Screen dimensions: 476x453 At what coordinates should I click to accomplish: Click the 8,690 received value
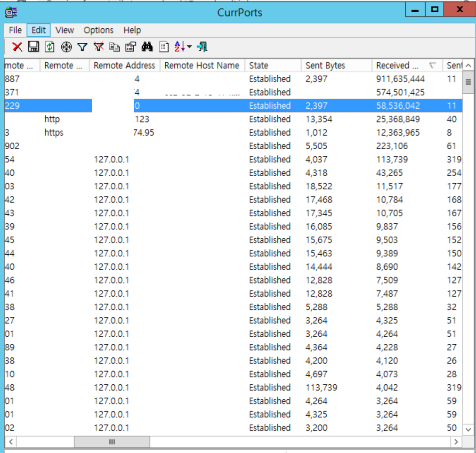click(x=387, y=267)
